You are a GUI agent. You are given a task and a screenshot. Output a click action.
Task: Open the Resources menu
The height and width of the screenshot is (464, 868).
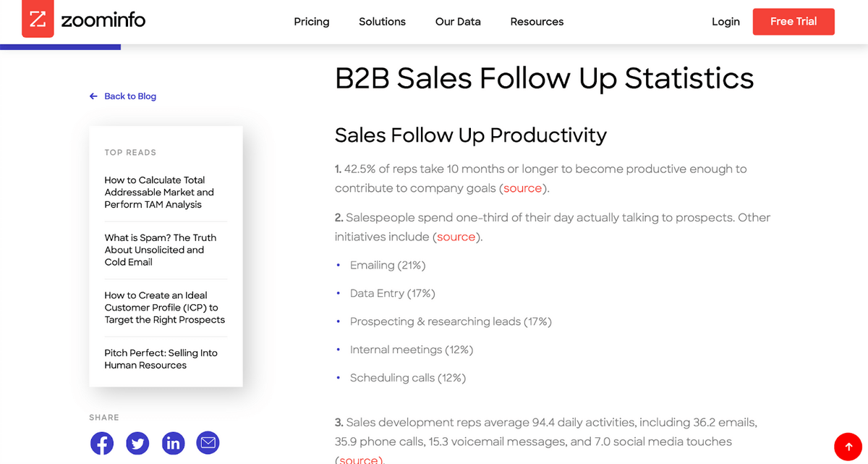(x=537, y=22)
